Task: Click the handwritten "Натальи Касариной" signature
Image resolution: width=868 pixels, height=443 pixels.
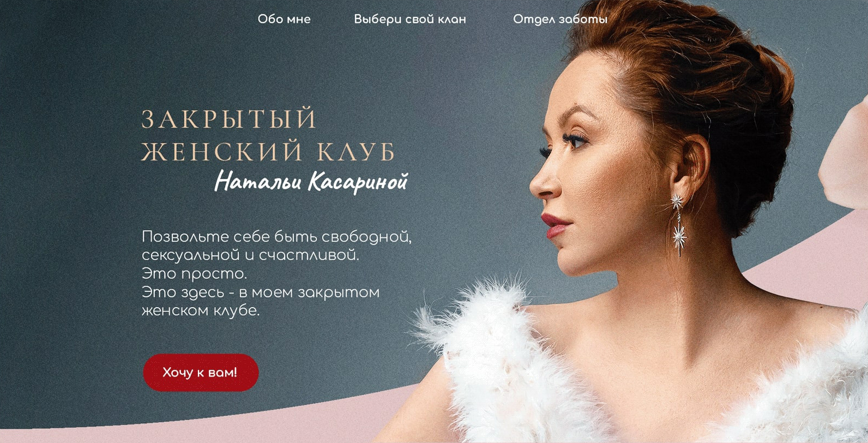Action: pos(311,182)
